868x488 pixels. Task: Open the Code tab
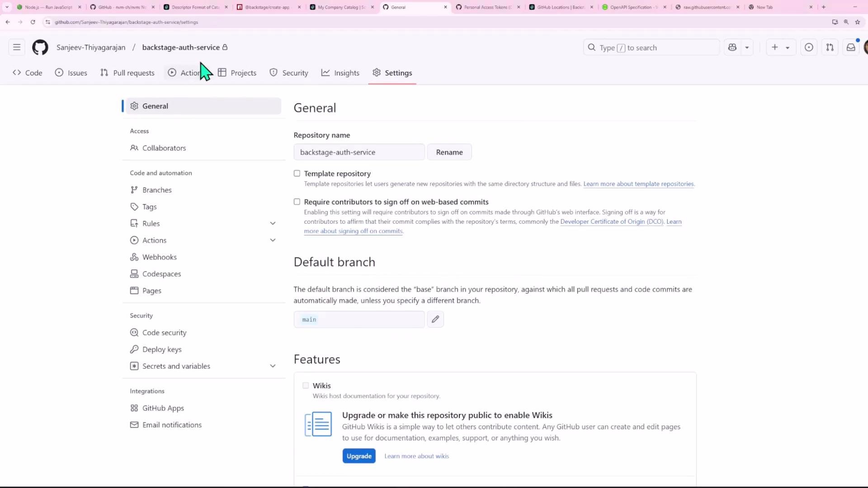point(28,73)
